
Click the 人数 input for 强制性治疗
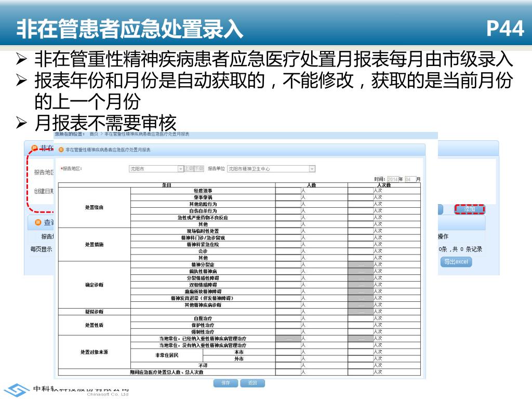[x=288, y=332]
